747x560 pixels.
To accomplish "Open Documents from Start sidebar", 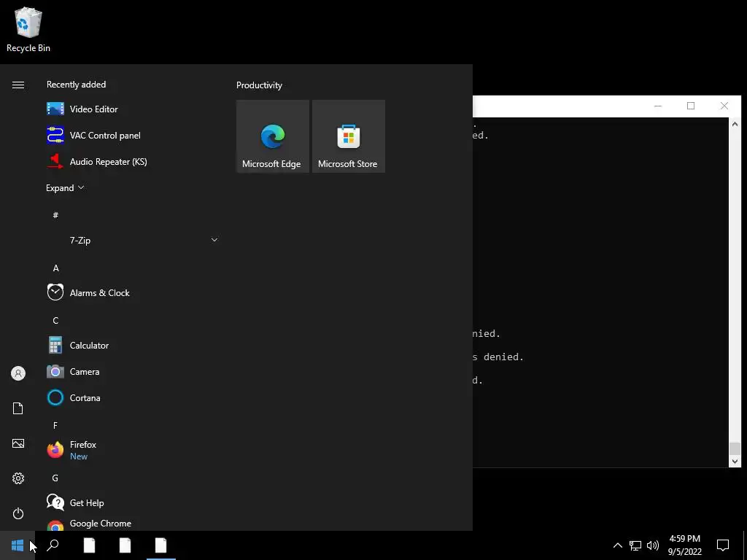I will (18, 408).
